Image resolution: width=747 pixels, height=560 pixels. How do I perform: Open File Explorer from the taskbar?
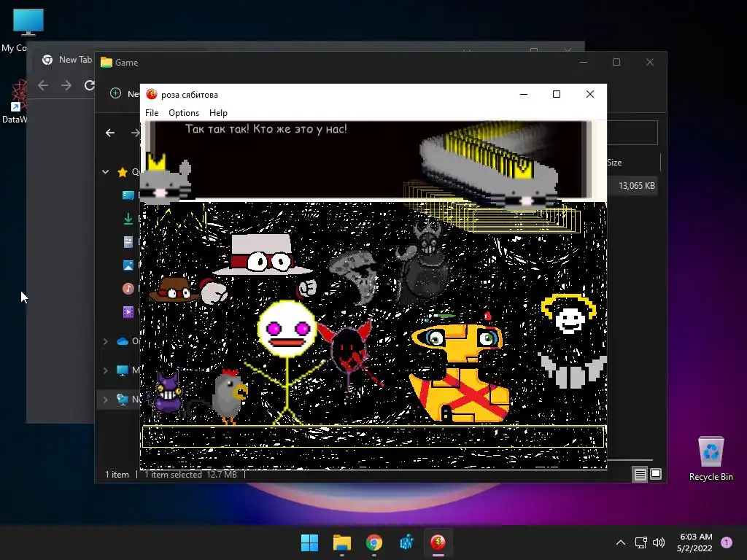[342, 542]
